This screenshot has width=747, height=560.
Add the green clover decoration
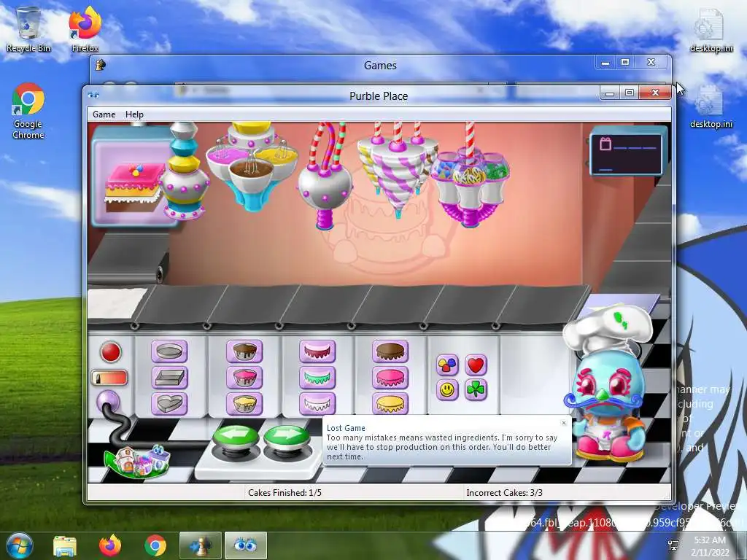476,390
